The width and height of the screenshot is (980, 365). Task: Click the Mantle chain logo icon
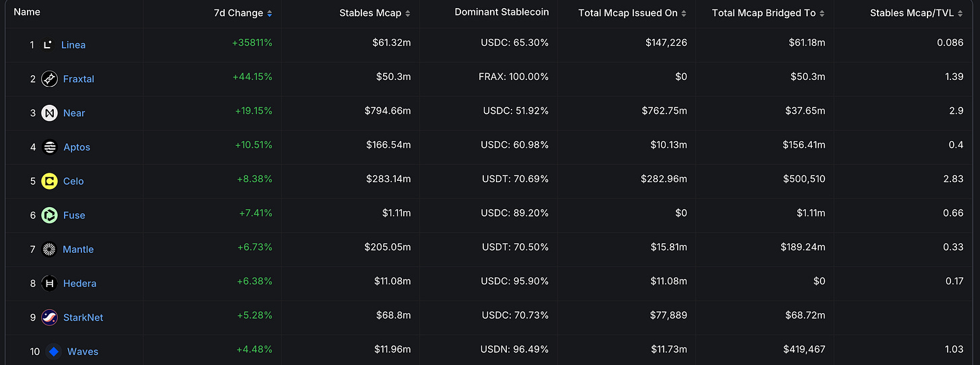(49, 249)
